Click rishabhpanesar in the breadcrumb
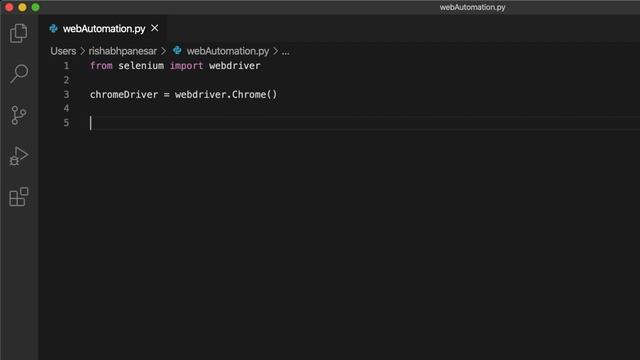Viewport: 640px width, 360px height. tap(122, 51)
